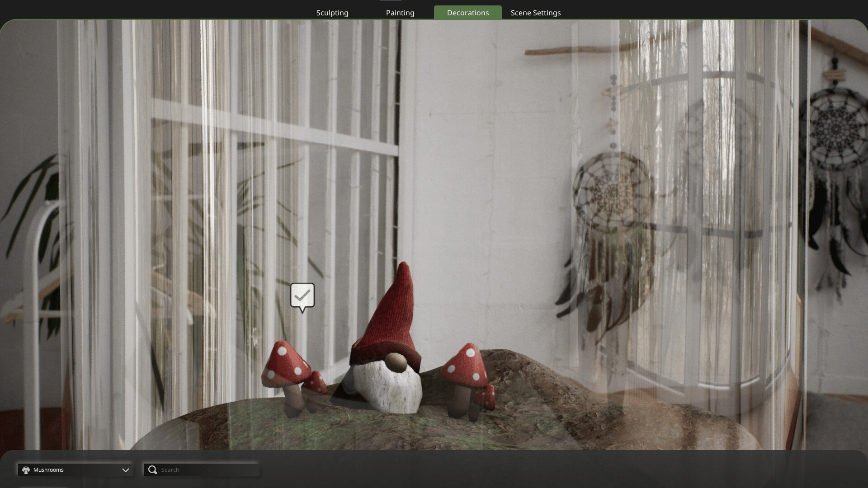The image size is (868, 488).
Task: Click the gnome's brown nose
Action: click(396, 362)
